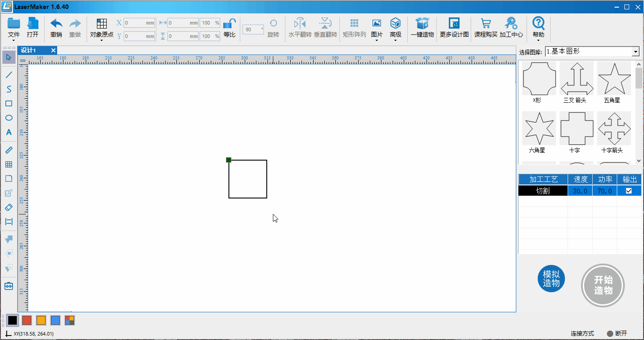Open 课程购买 course purchase cart

(485, 23)
